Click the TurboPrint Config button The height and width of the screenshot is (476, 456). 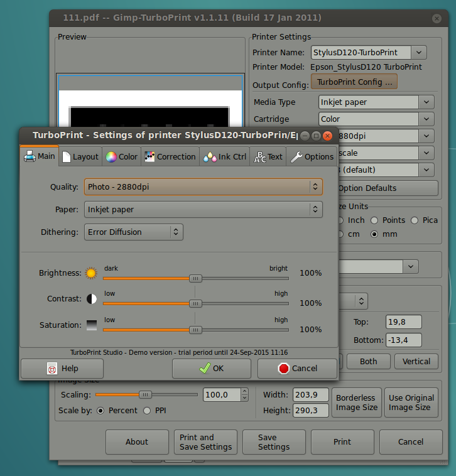[x=354, y=82]
